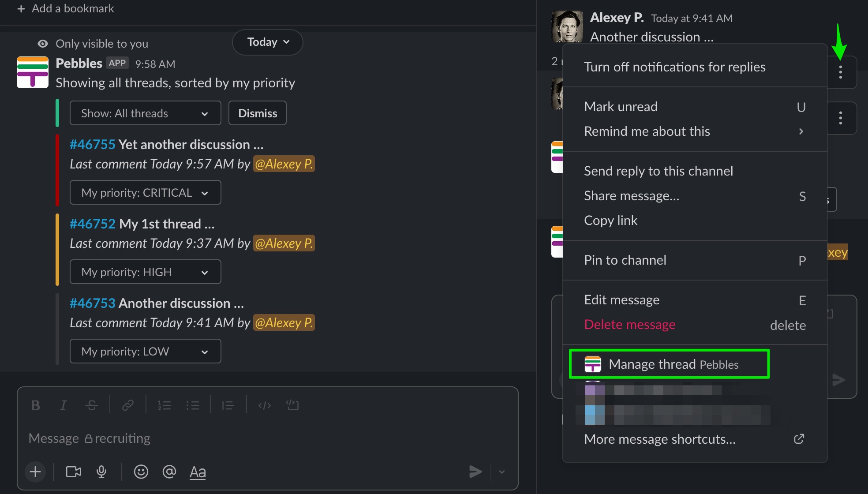Open emoji picker in composer
This screenshot has height=494, width=868.
(x=141, y=472)
